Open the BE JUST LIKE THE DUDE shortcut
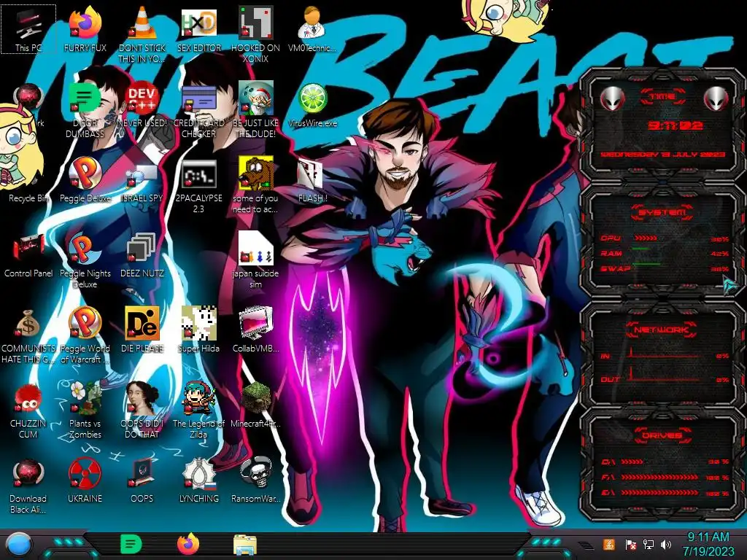747x560 pixels. (x=256, y=111)
